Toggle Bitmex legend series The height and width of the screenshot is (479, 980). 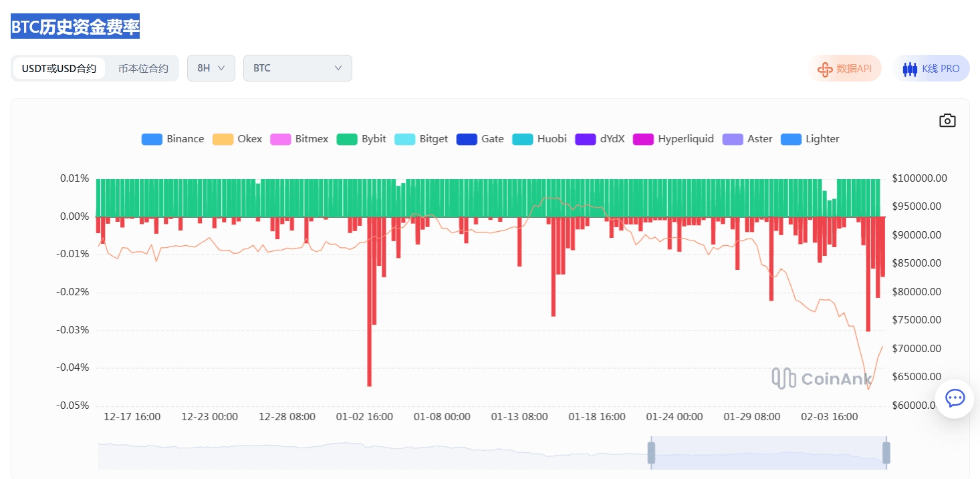299,139
